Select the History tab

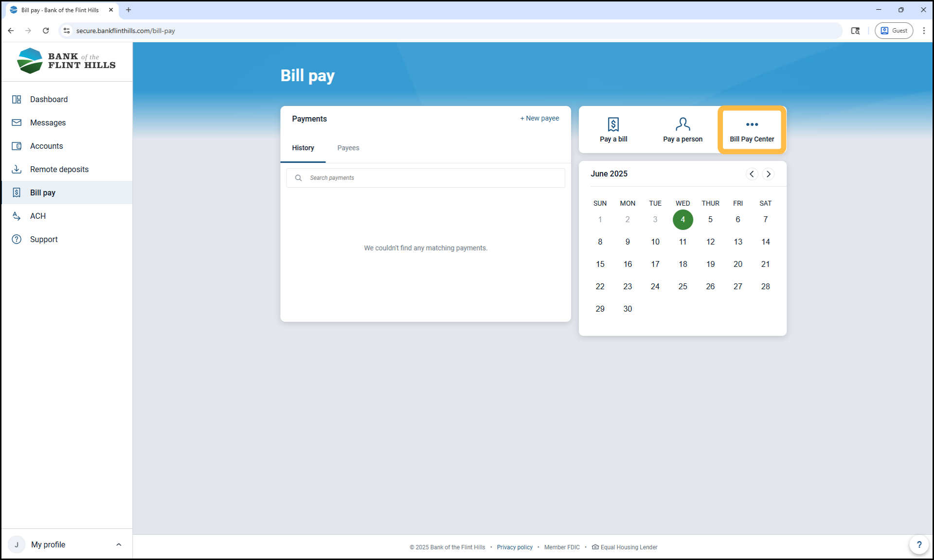(303, 148)
